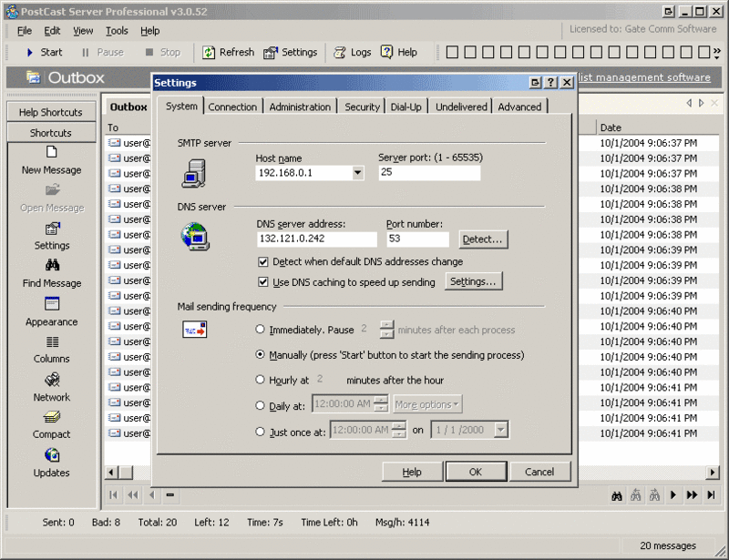Click the Daily at time spinner
The image size is (729, 560).
tap(381, 403)
